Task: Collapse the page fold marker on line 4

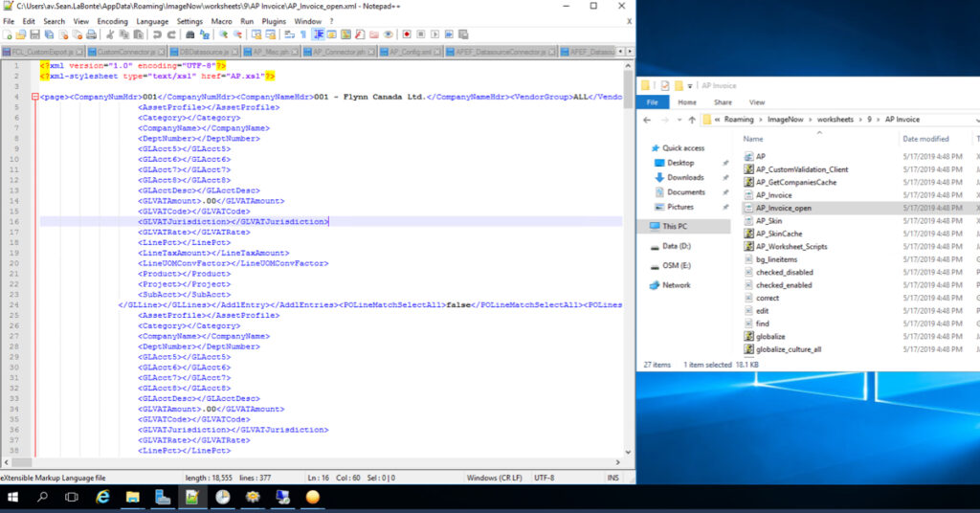Action: (34, 97)
